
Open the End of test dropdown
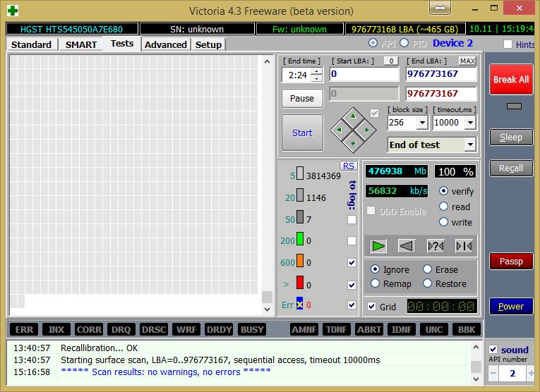pos(470,145)
